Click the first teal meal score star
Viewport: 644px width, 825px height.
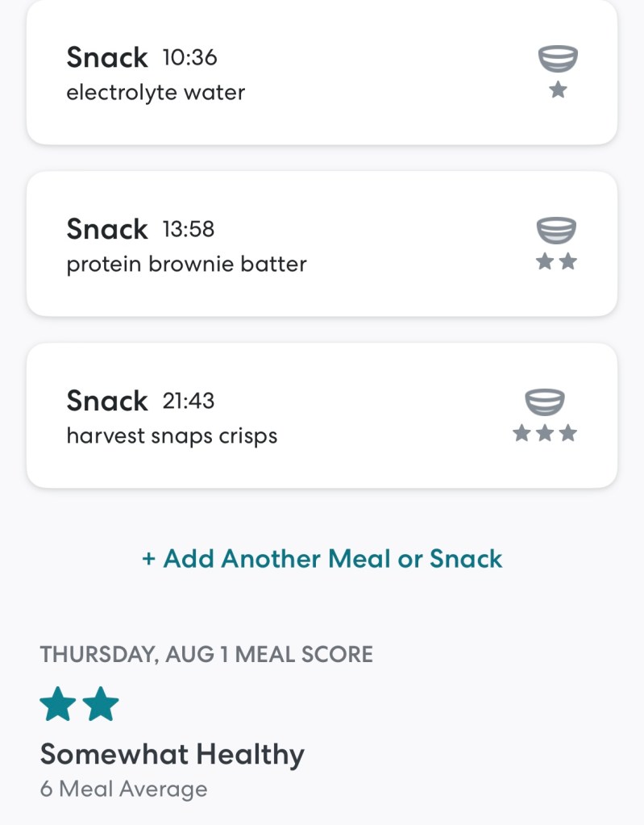(x=58, y=706)
